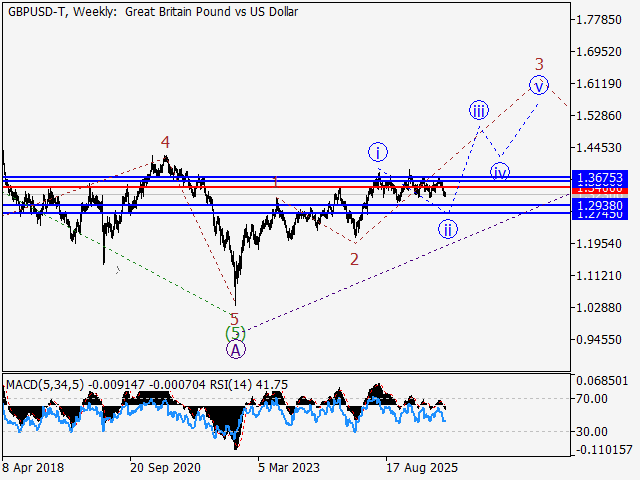
Task: Click the 1.61190 price axis value
Action: point(598,84)
